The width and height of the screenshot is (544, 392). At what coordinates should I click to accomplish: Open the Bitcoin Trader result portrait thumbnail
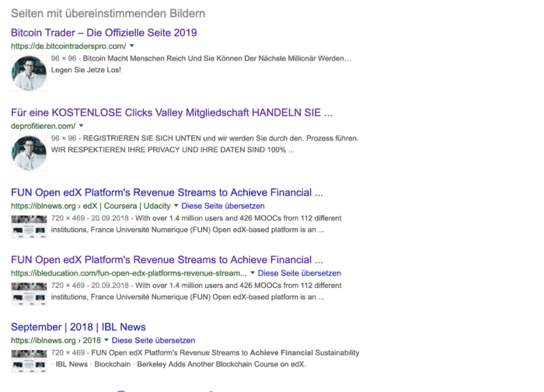pos(29,73)
